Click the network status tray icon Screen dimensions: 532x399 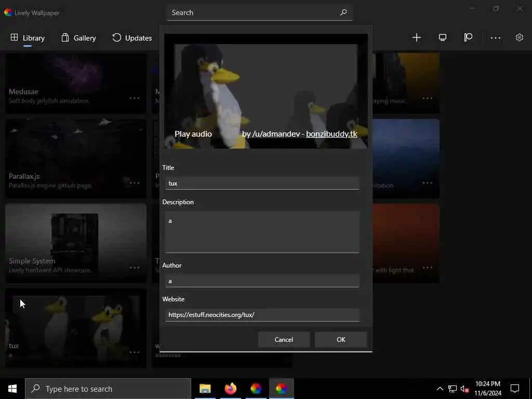[x=453, y=389]
